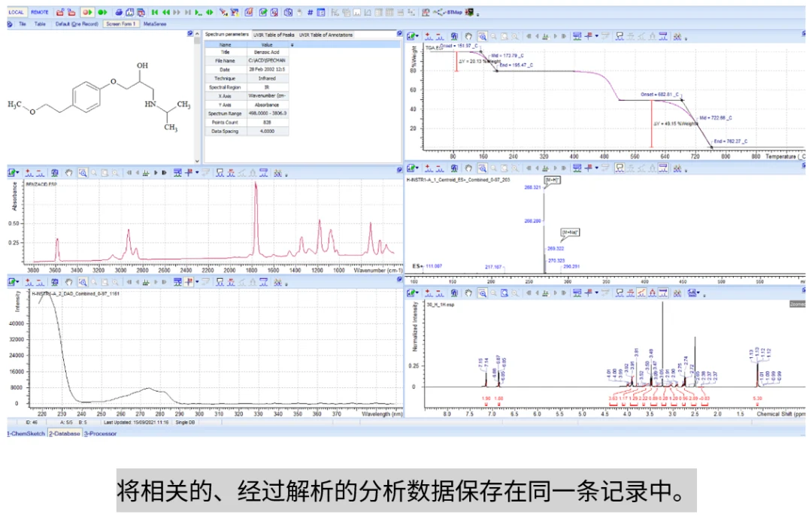The image size is (812, 518).
Task: Open the 3-Processor module tab
Action: (x=101, y=434)
